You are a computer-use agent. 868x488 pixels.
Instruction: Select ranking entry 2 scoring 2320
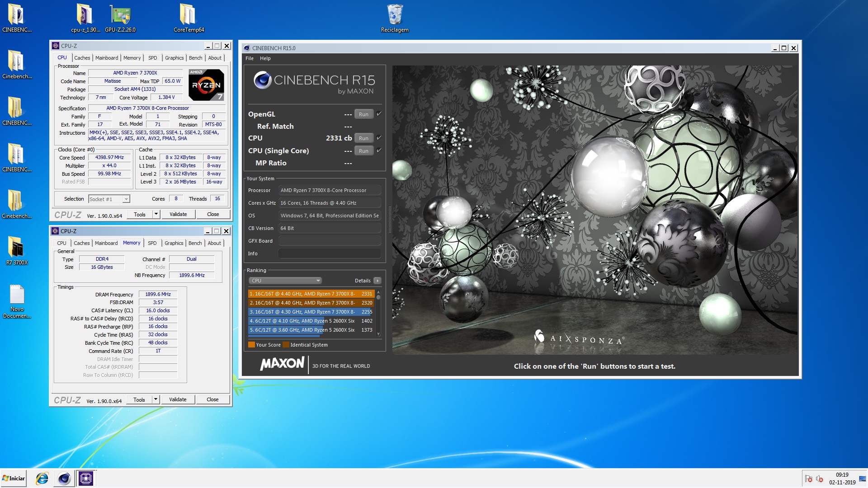pos(311,303)
